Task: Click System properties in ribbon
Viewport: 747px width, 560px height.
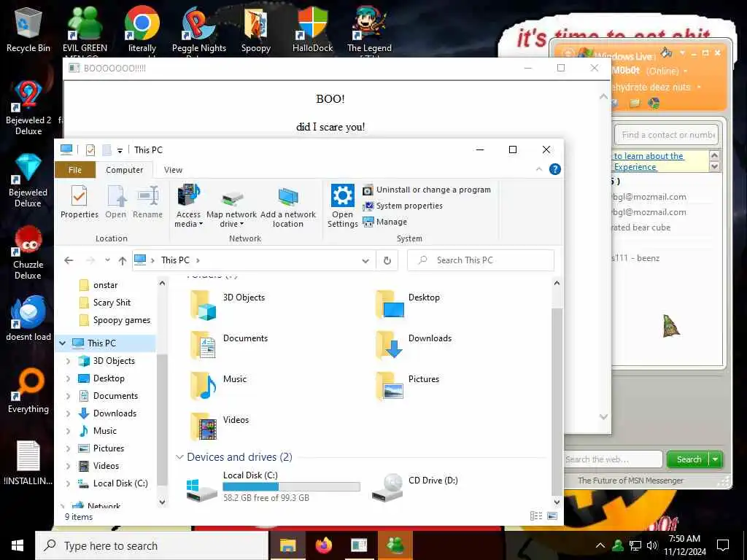Action: point(403,206)
